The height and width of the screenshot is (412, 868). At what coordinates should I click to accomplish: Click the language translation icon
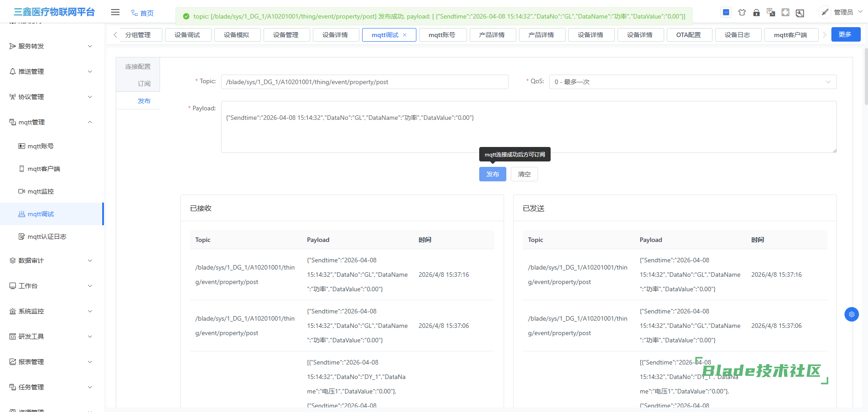coord(771,13)
